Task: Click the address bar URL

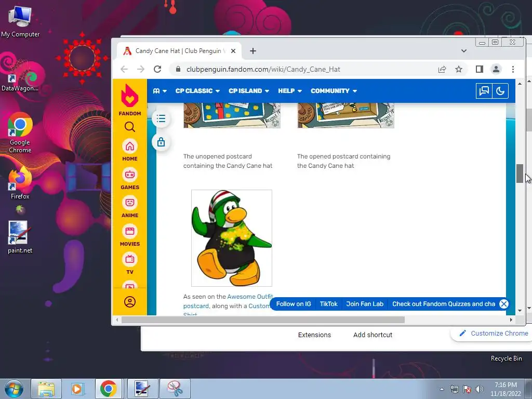Action: [263, 69]
